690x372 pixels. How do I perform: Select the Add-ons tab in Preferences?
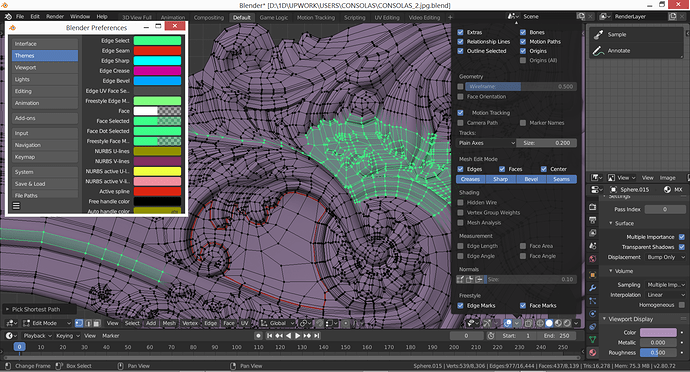point(45,118)
